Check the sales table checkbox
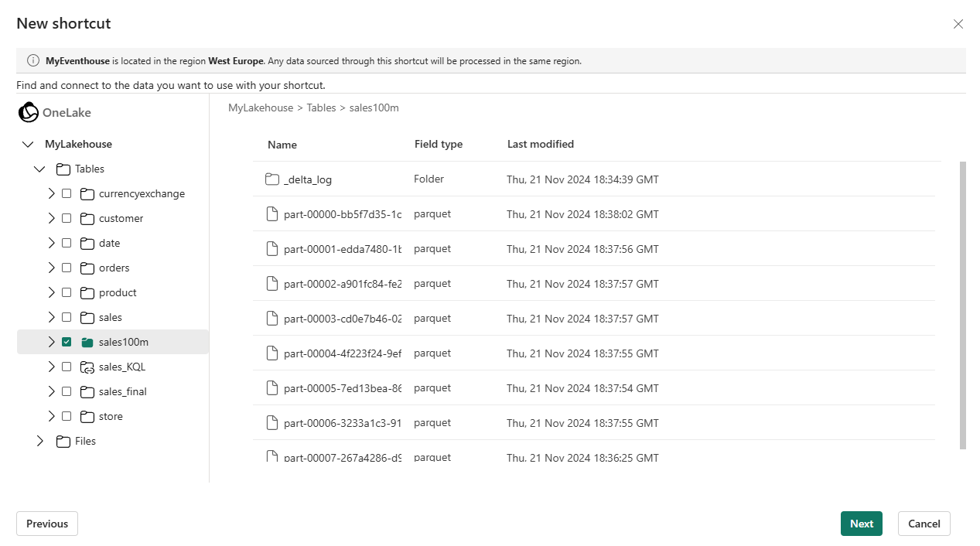 tap(67, 317)
